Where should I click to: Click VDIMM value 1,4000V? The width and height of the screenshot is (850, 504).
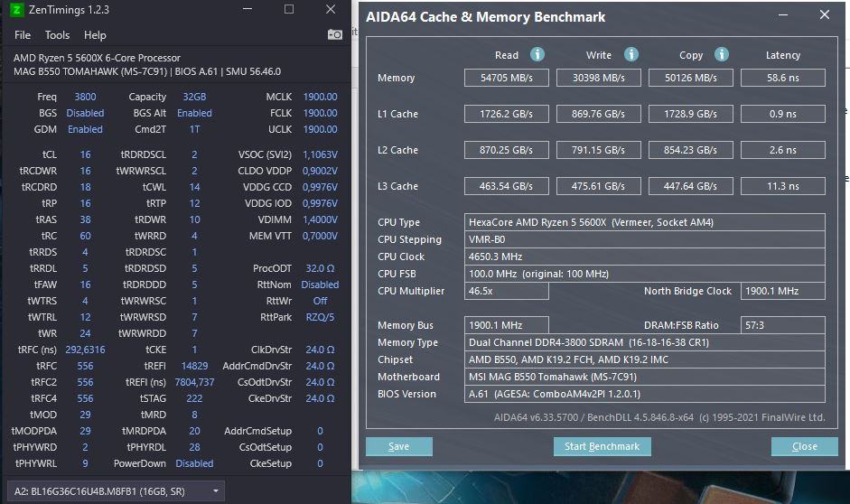click(x=320, y=219)
